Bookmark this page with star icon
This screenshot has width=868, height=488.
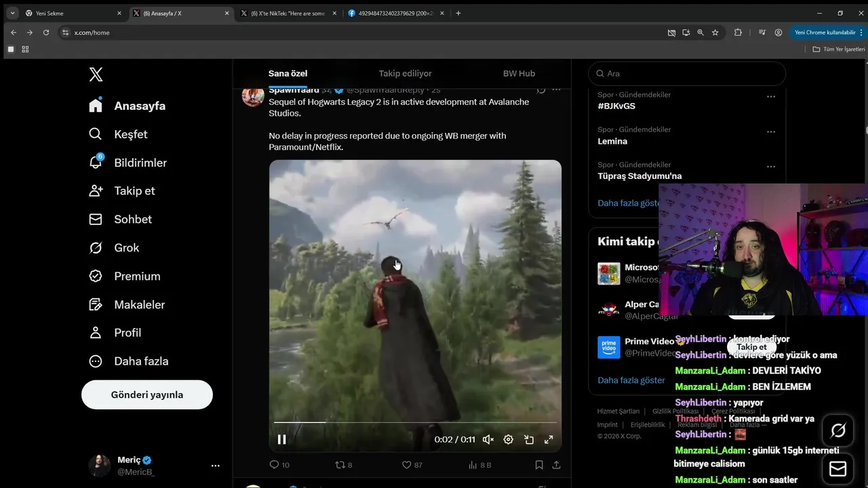coord(715,33)
